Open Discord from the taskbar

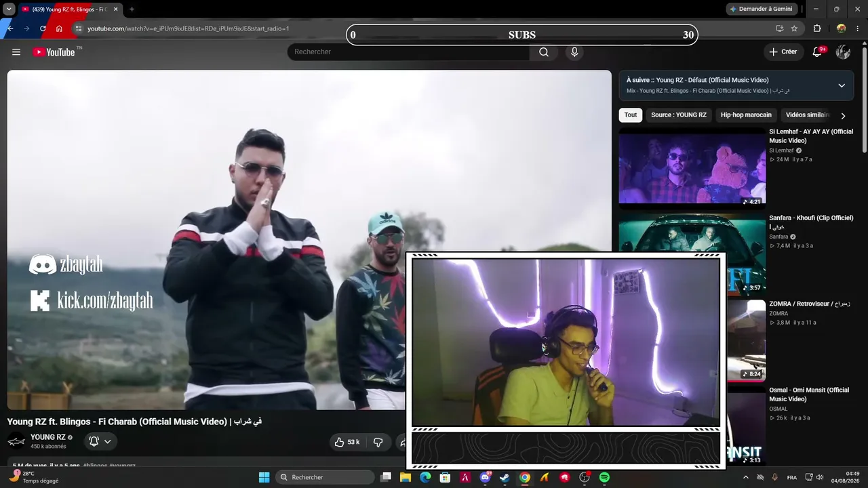click(x=485, y=478)
